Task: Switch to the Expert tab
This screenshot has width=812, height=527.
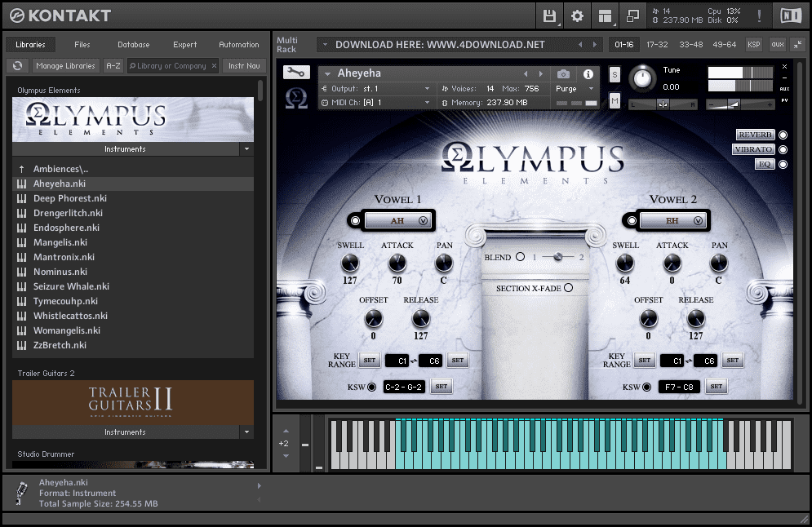Action: [185, 45]
